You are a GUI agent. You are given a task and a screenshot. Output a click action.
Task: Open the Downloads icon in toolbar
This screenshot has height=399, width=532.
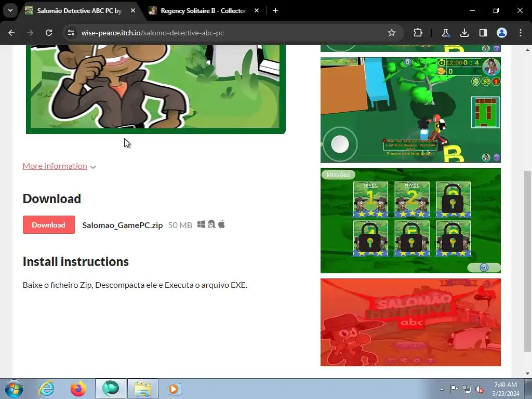click(464, 33)
